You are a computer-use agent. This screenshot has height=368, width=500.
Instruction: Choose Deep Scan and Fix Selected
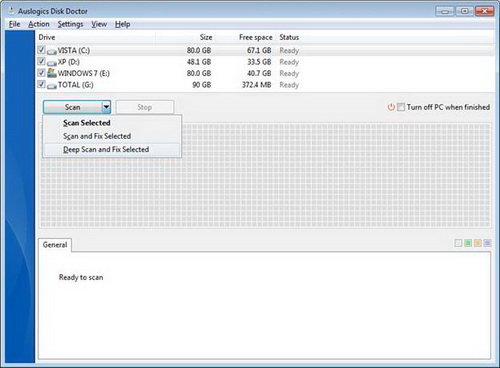pyautogui.click(x=112, y=149)
